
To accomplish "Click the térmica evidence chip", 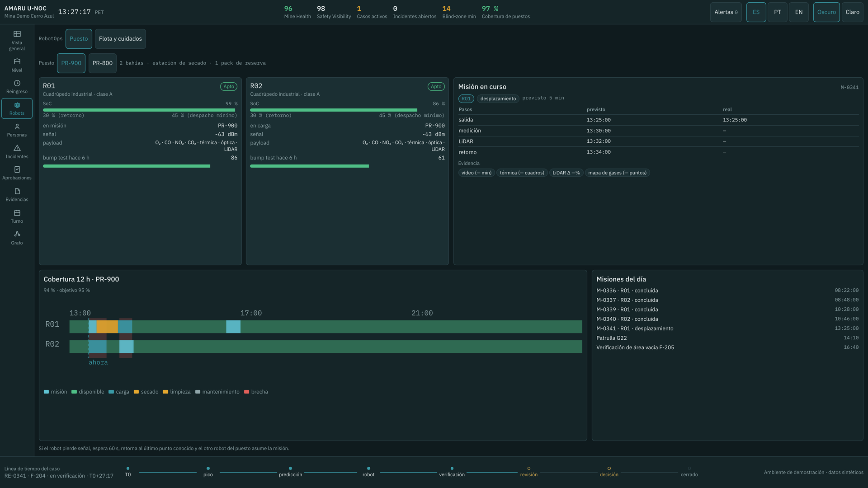I will click(522, 173).
